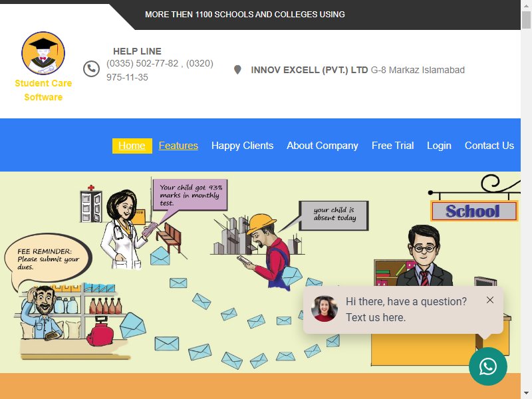
Task: Close the 'have a question' chat popup
Action: click(x=489, y=300)
